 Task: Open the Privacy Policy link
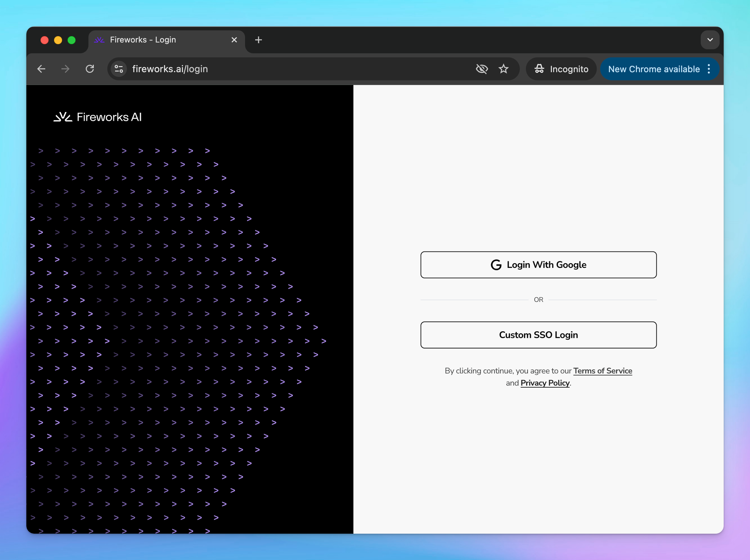click(545, 383)
